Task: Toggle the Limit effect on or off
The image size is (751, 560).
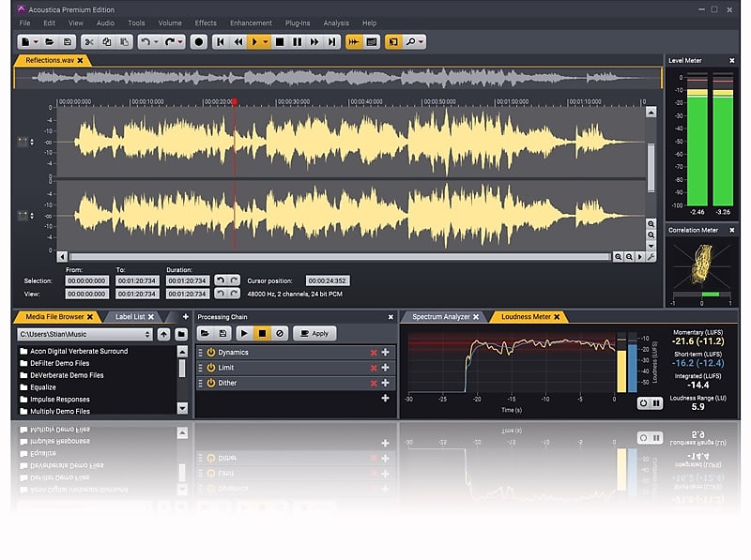Action: 210,368
